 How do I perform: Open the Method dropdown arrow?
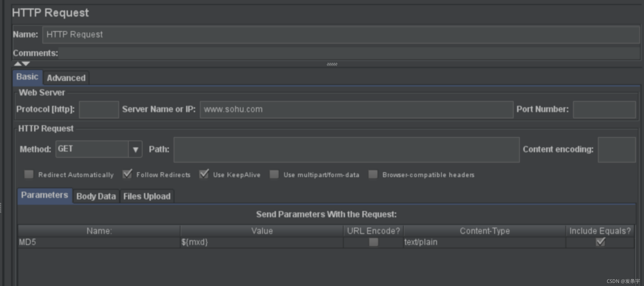[x=135, y=149]
